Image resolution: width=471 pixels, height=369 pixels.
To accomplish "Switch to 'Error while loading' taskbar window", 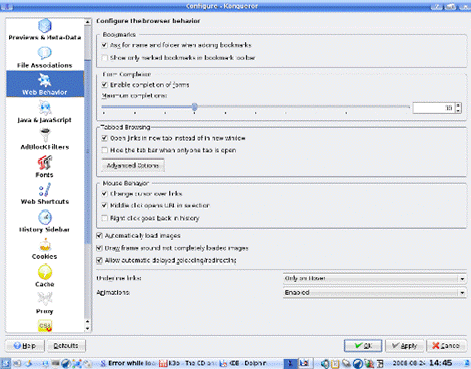I will (128, 363).
